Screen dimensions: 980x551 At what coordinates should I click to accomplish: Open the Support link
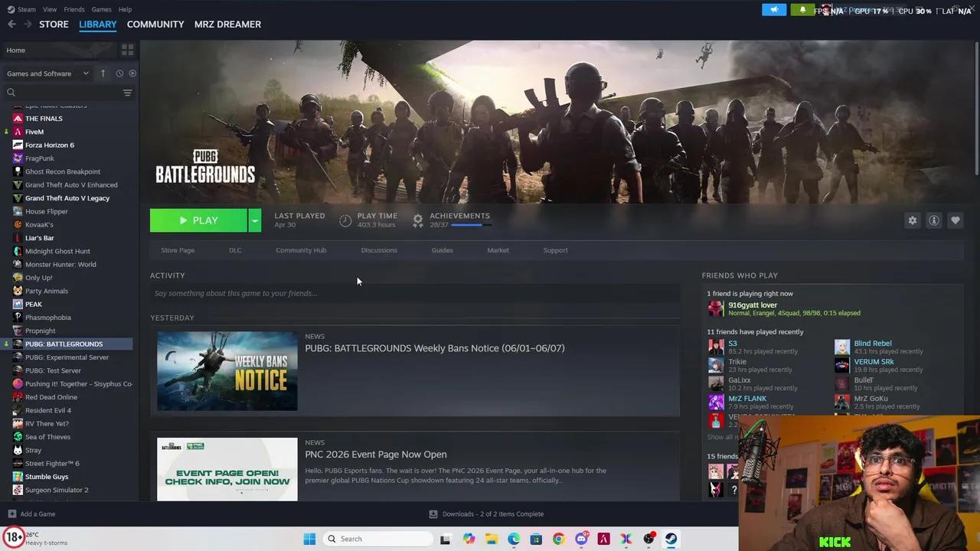556,250
